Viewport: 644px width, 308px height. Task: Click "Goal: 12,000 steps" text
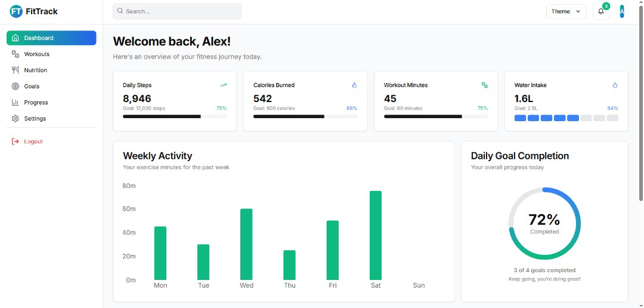click(144, 108)
